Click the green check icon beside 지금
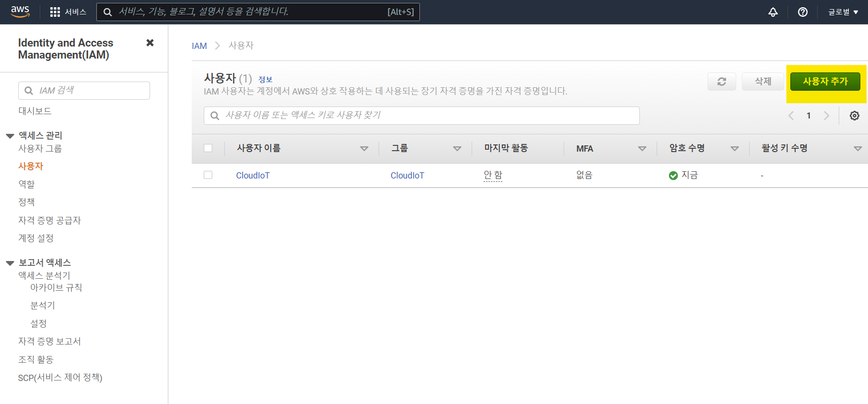 point(673,176)
